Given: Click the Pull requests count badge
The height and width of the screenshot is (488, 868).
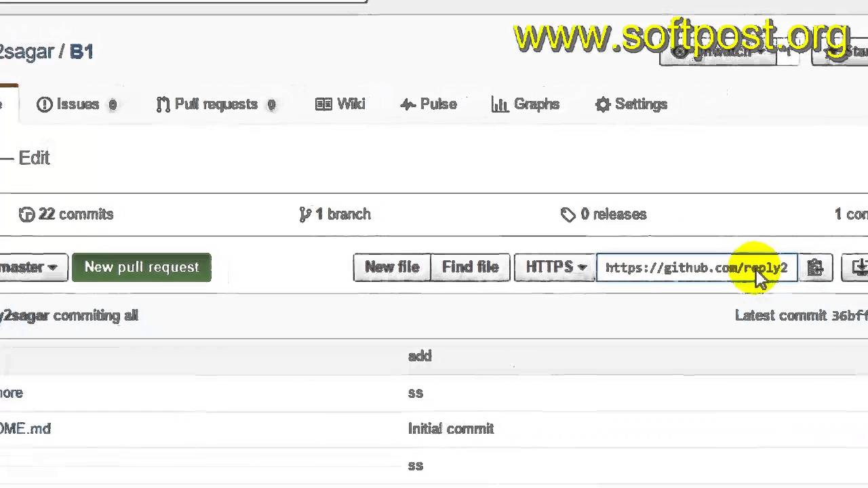Looking at the screenshot, I should coord(271,105).
